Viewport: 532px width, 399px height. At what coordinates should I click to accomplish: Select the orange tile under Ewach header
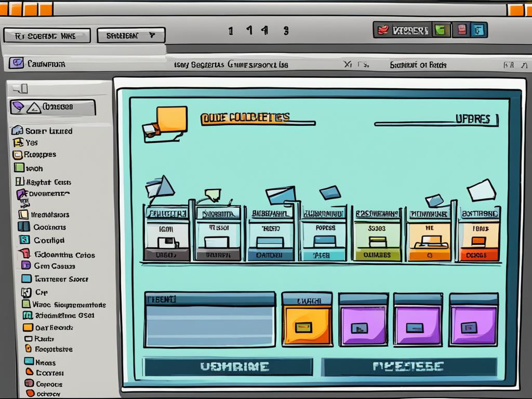coord(307,325)
